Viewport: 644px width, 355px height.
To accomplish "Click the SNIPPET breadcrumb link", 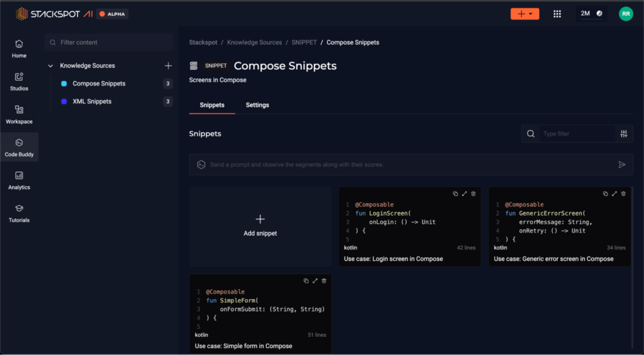I will point(304,42).
